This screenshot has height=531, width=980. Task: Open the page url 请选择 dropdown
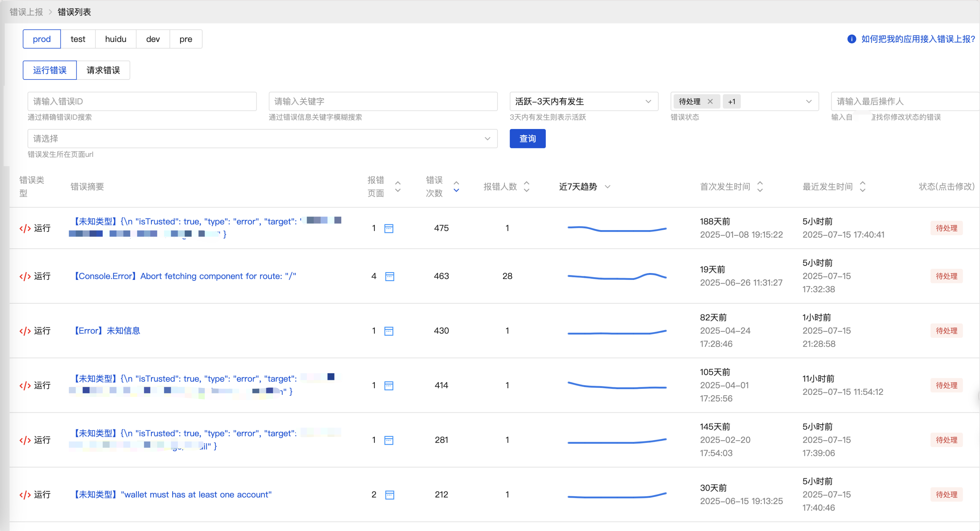[x=262, y=139]
